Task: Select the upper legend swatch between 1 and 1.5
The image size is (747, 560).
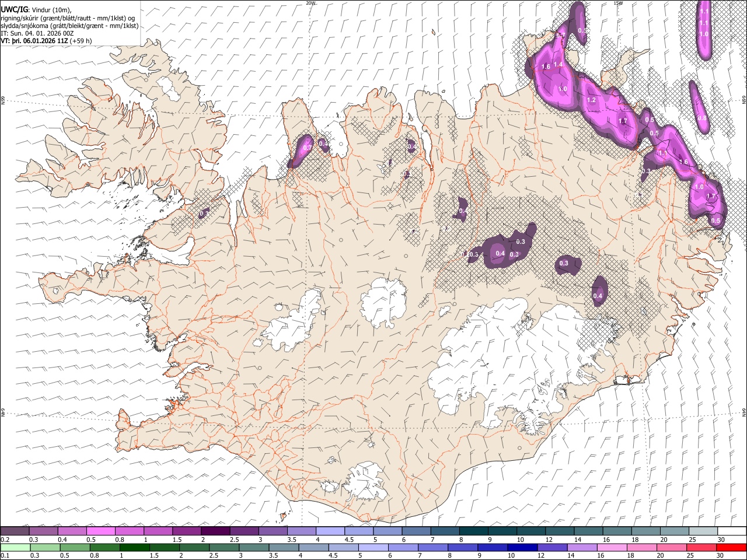Action: point(158,531)
